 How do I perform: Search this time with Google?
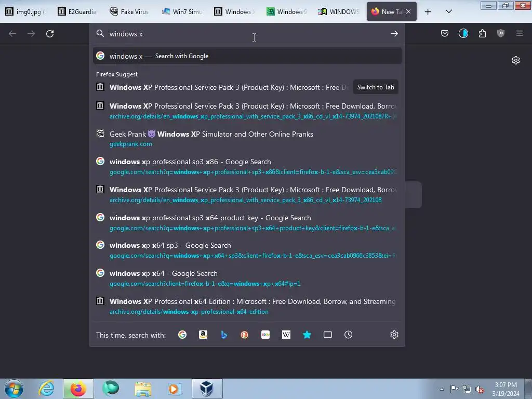tap(182, 335)
